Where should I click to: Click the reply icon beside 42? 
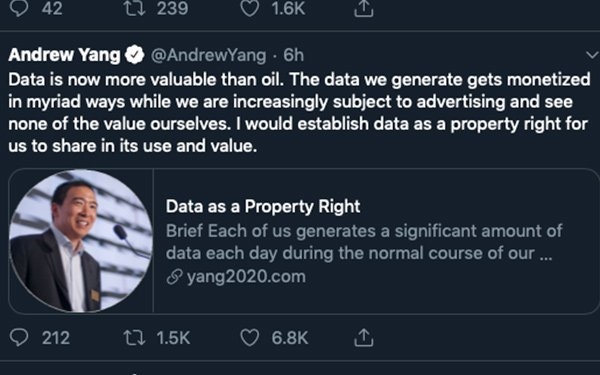pyautogui.click(x=19, y=8)
